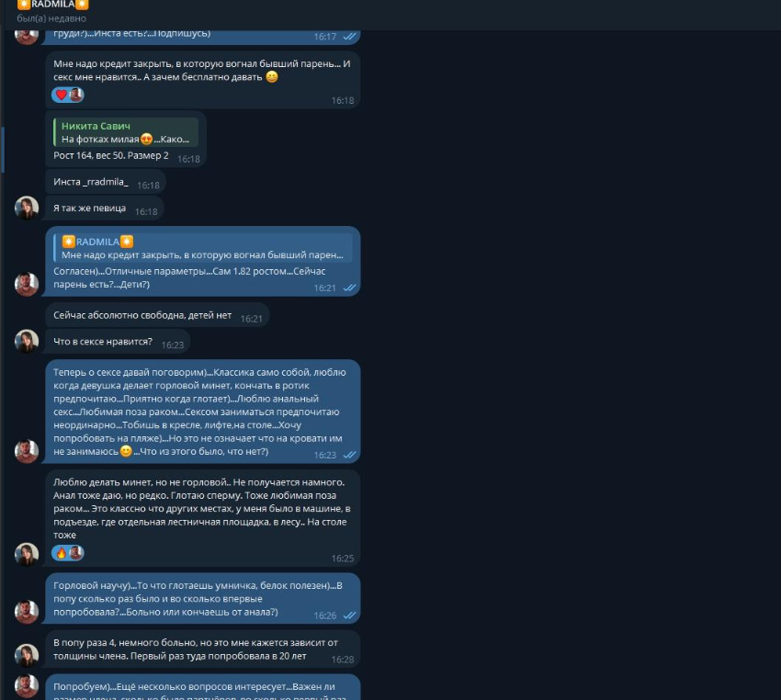The width and height of the screenshot is (781, 700).
Task: Jump to the quoted Никита Савич reply
Action: [x=126, y=132]
